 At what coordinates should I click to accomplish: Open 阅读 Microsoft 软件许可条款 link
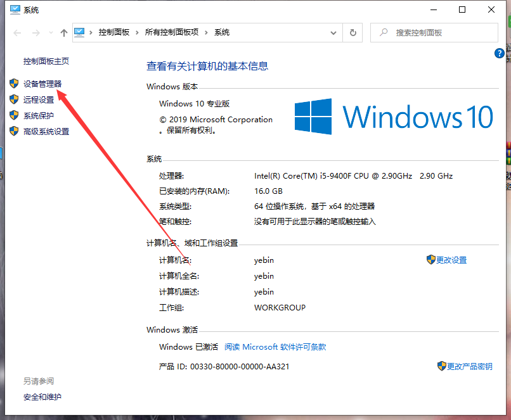click(x=275, y=347)
